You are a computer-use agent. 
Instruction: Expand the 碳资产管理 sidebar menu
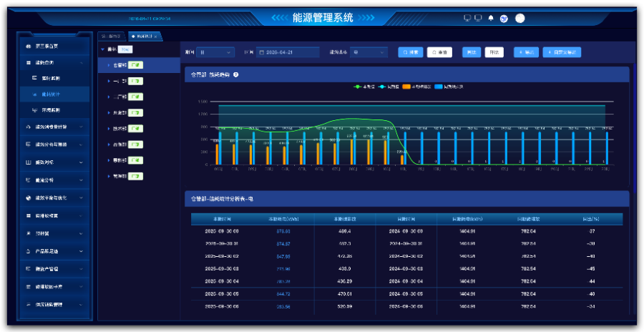(82, 269)
